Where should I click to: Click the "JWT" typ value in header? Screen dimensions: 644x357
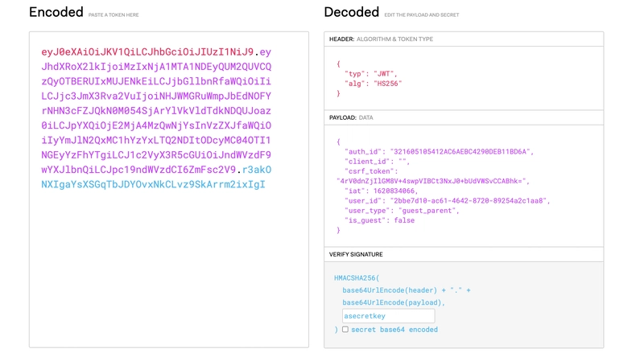(383, 72)
